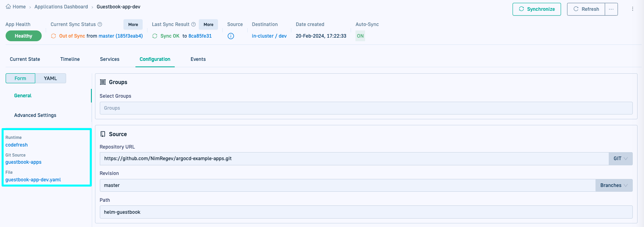Open the vertical kebab menu at top right
The height and width of the screenshot is (227, 644).
point(632,9)
